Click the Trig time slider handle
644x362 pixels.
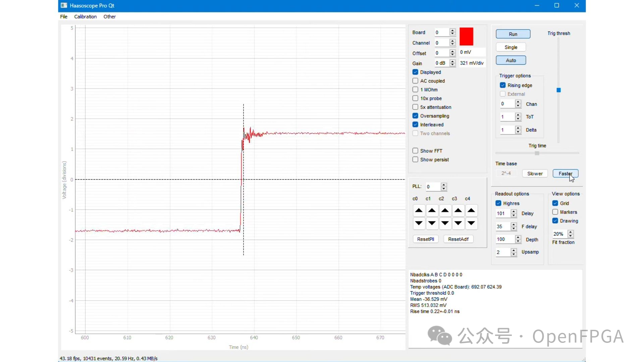tap(537, 153)
